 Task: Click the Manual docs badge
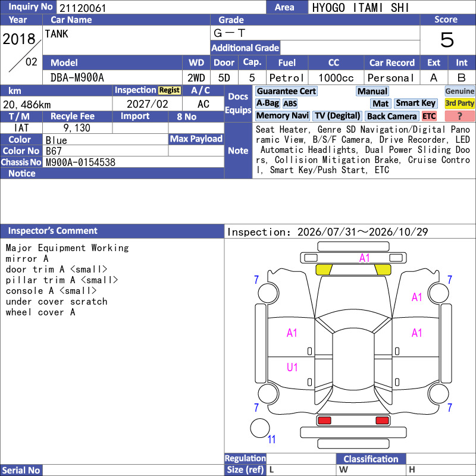click(x=372, y=91)
